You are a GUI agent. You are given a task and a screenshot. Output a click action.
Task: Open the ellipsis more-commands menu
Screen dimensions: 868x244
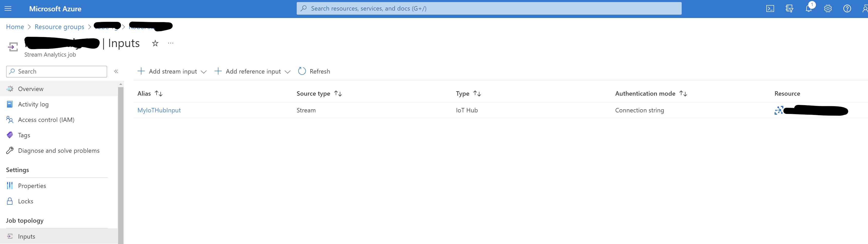coord(170,43)
